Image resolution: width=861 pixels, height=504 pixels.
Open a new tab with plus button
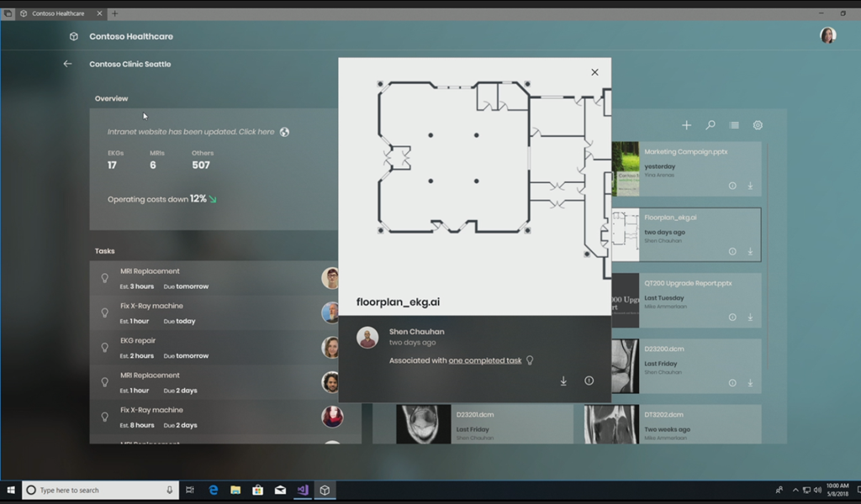(x=114, y=13)
